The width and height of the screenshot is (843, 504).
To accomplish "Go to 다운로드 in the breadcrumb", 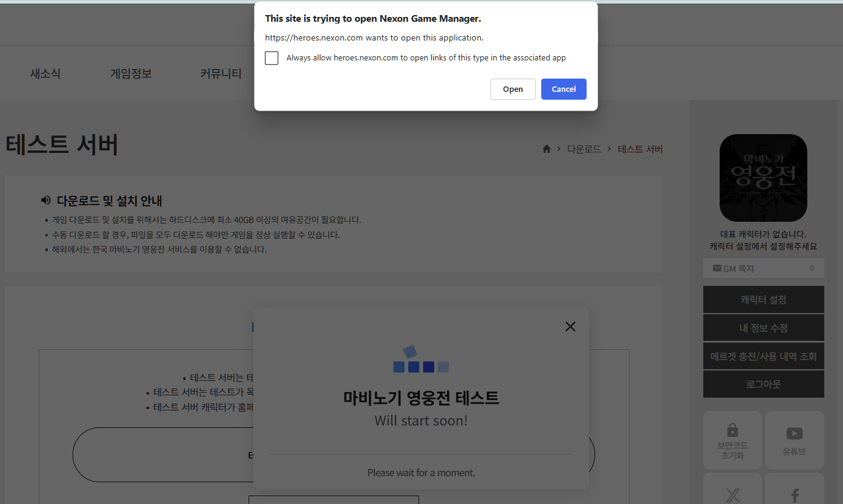I will point(584,149).
